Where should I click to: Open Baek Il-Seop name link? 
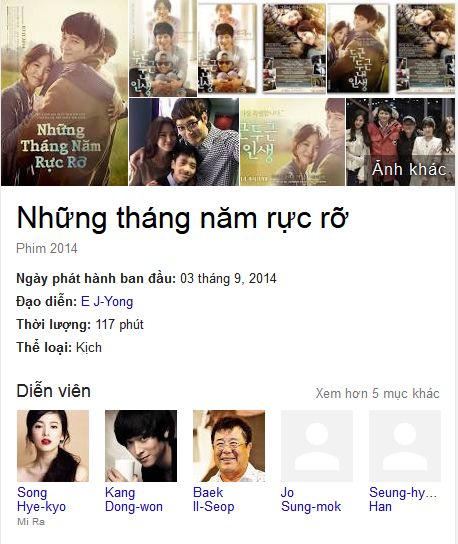point(213,500)
